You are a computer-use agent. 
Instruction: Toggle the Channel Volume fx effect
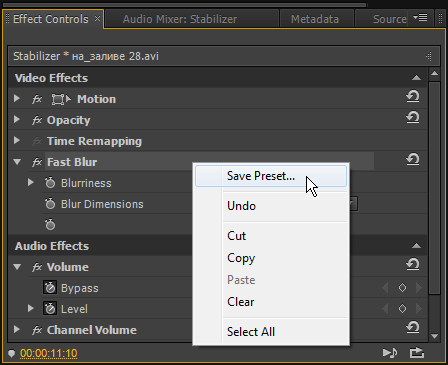coord(37,330)
